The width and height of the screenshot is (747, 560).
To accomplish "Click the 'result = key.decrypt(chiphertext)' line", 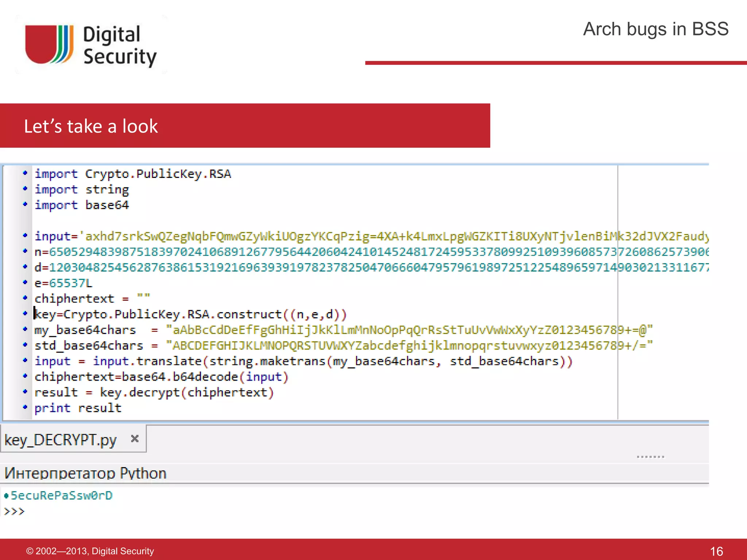I will coord(154,392).
